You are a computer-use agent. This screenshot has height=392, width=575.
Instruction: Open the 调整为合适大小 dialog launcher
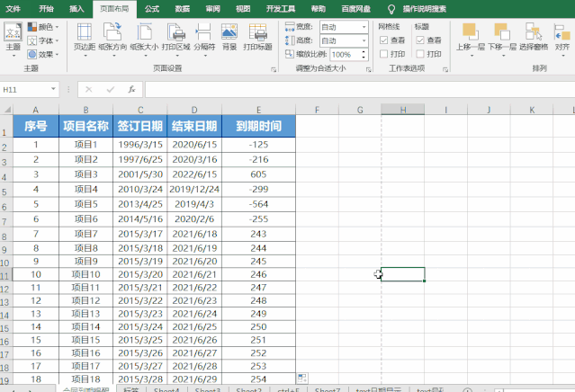coord(369,69)
